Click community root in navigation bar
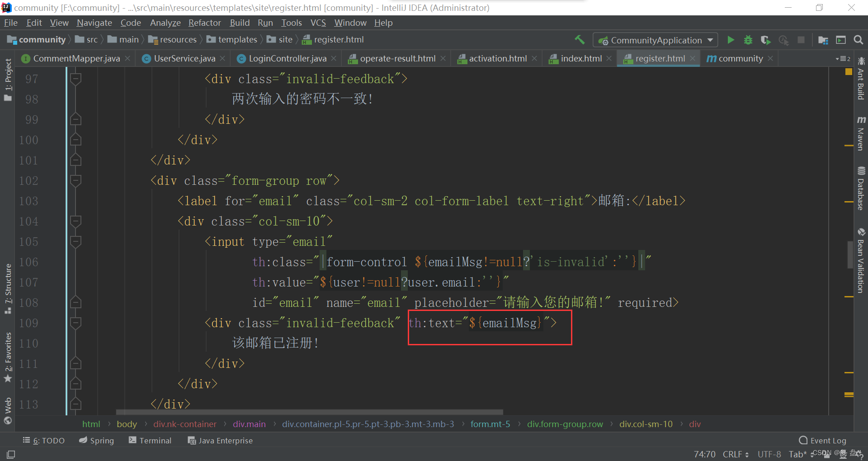 click(x=37, y=40)
